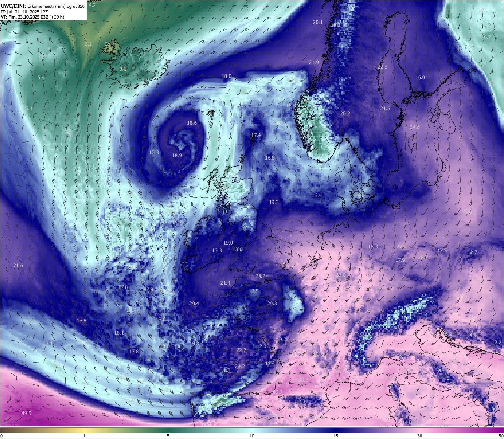Click the title 'UWC/DINI: Úrkomumætti (mm) og uv850.'
This screenshot has height=439, width=504.
click(43, 6)
